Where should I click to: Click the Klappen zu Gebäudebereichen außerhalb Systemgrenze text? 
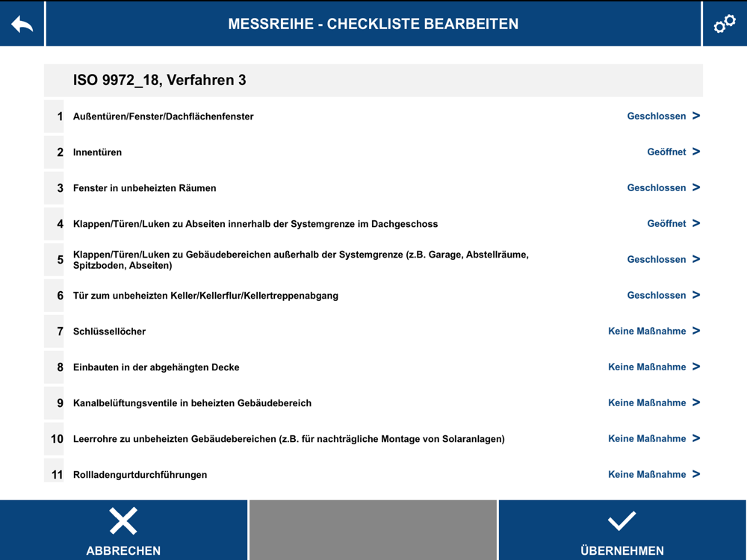click(300, 260)
